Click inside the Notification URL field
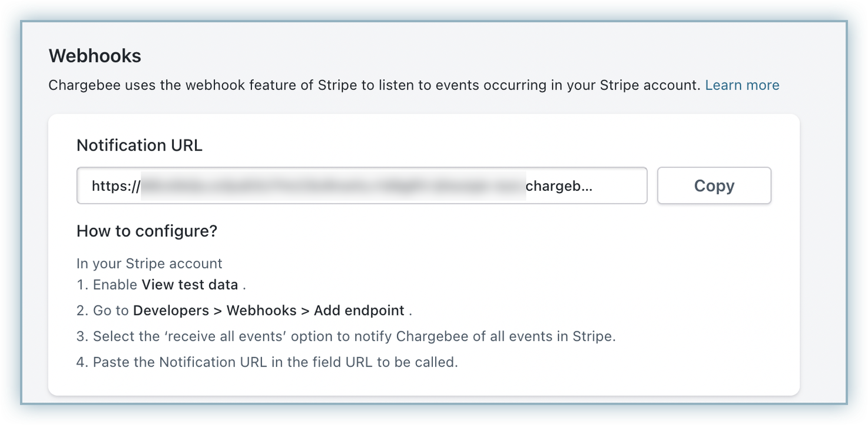This screenshot has height=425, width=868. click(362, 186)
